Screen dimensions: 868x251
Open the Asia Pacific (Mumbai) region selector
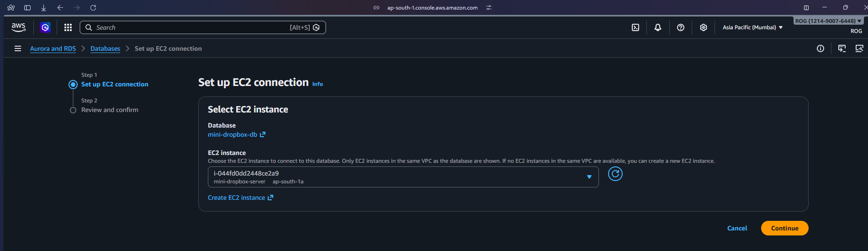752,27
